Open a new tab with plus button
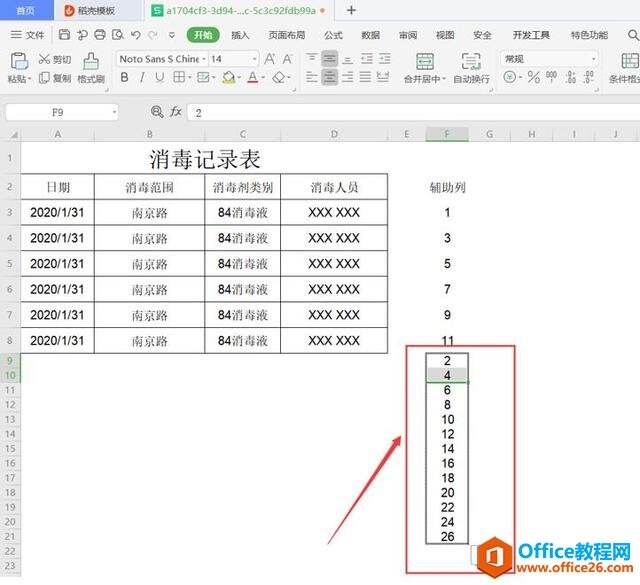Screen dimensions: 640x585 [351, 10]
